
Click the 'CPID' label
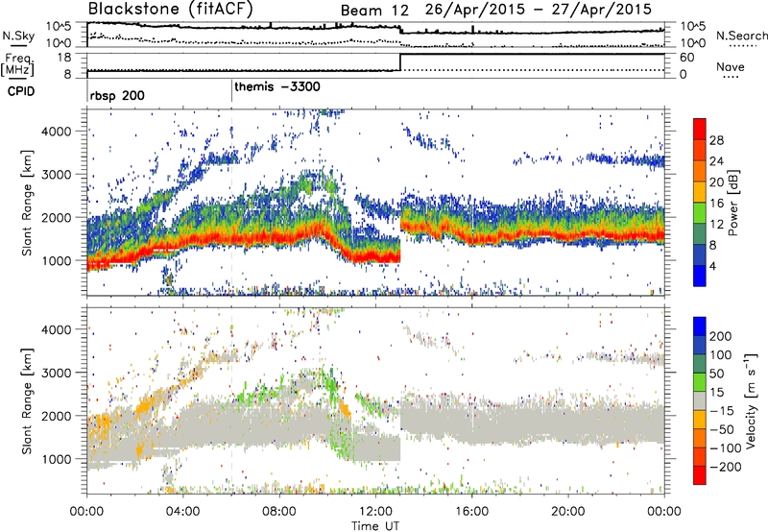[21, 91]
